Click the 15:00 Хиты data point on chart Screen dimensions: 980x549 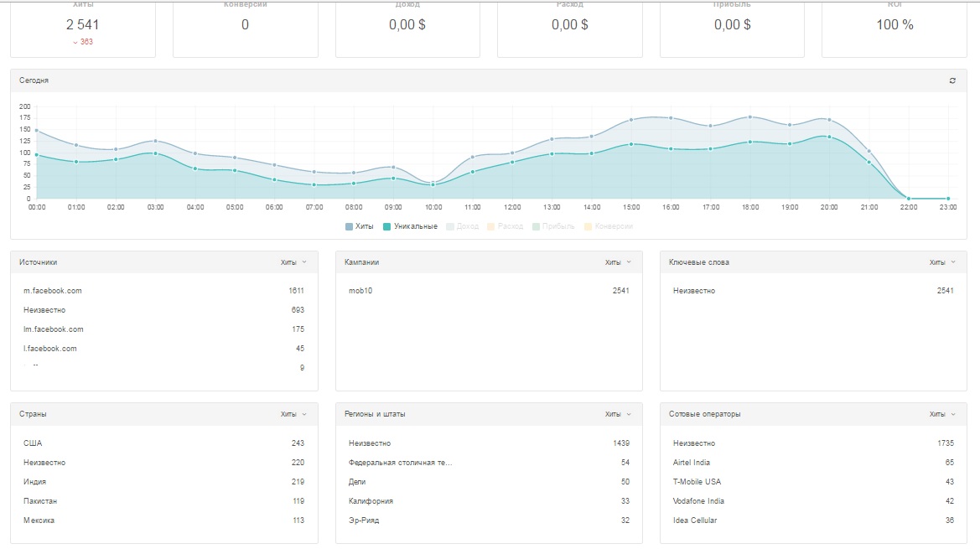[x=631, y=120]
